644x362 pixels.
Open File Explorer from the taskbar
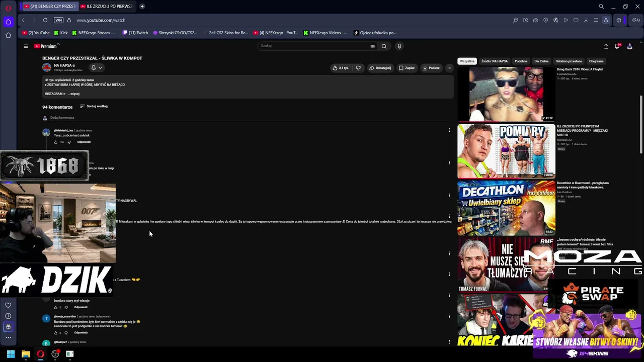pos(26,354)
